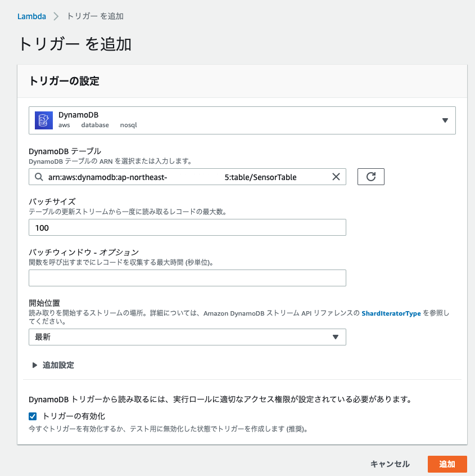Viewport: 475px width, 476px height.
Task: Click the search magnifier in the ARN field
Action: [x=39, y=177]
